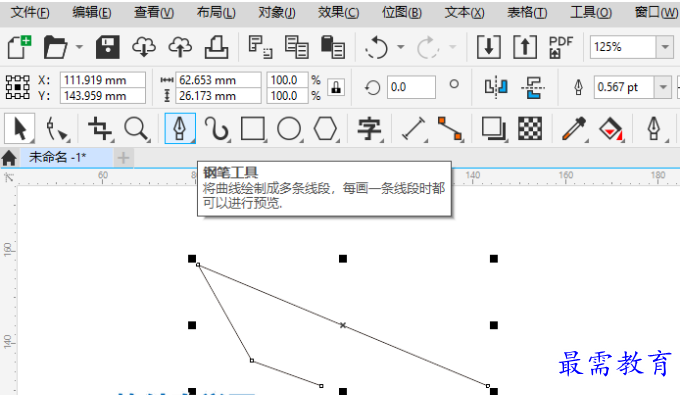Open the 位图(B) menu
This screenshot has width=680, height=395.
[x=402, y=13]
